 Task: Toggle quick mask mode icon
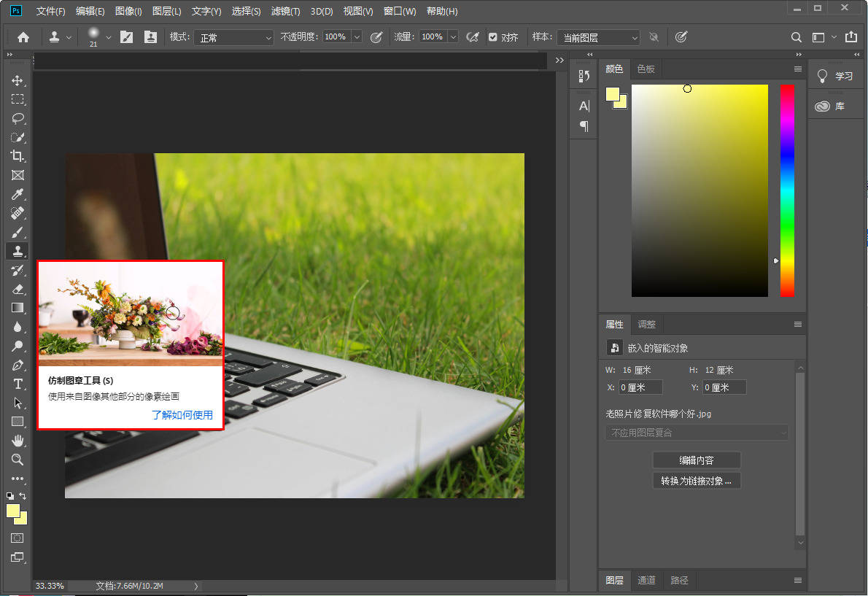tap(18, 538)
